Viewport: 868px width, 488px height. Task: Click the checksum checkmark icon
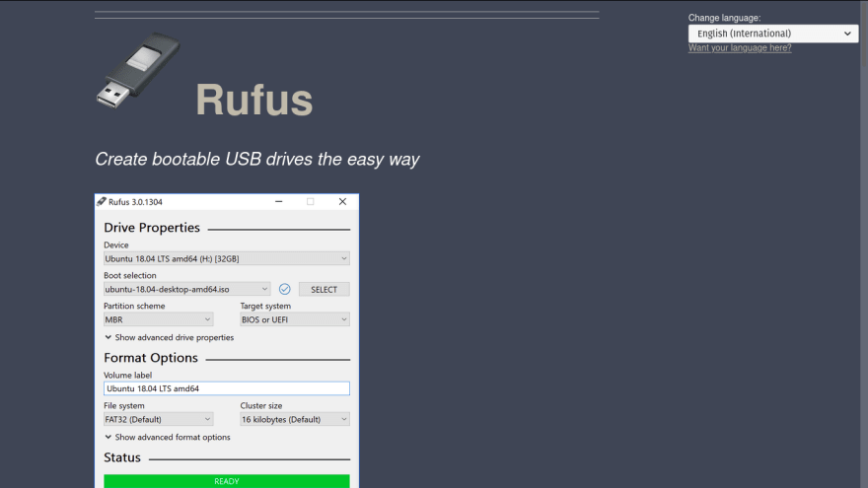pos(284,289)
